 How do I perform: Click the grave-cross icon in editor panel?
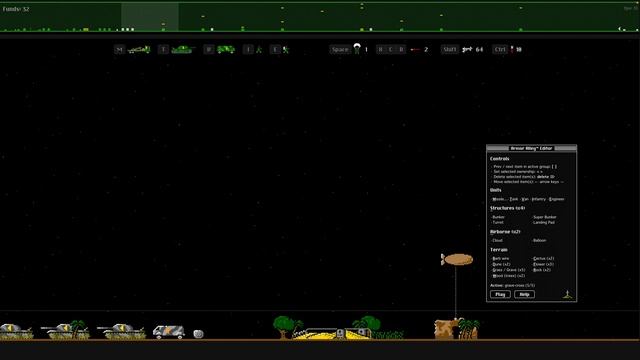coord(567,294)
